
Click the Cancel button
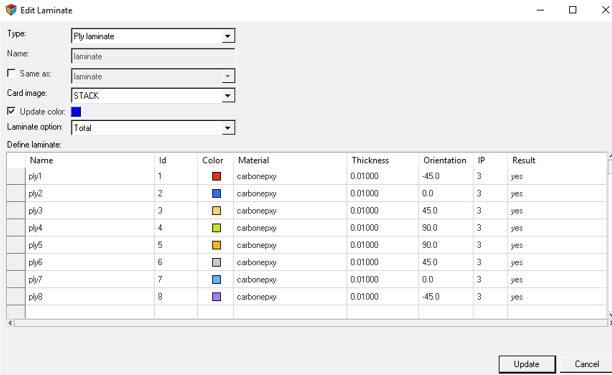coord(587,364)
